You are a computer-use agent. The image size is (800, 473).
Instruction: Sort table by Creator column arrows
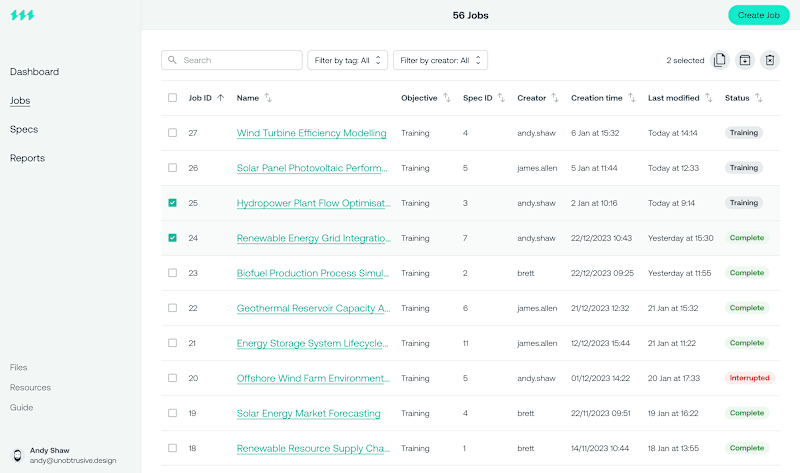(x=555, y=98)
